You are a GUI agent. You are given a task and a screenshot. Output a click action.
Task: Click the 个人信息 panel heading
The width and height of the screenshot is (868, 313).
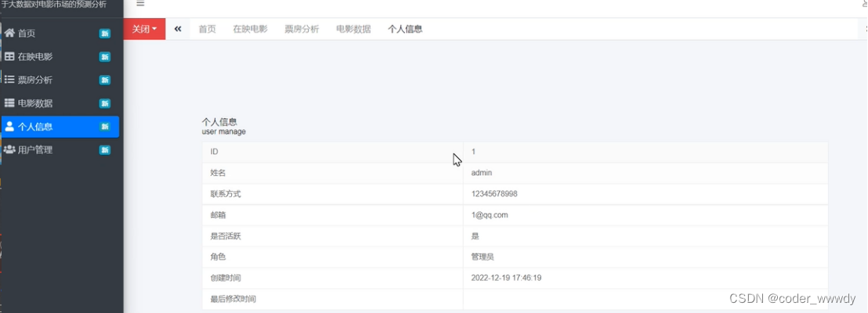pyautogui.click(x=219, y=122)
